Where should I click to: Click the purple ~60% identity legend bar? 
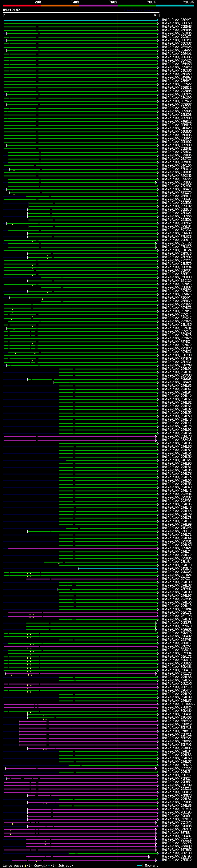point(98,6)
